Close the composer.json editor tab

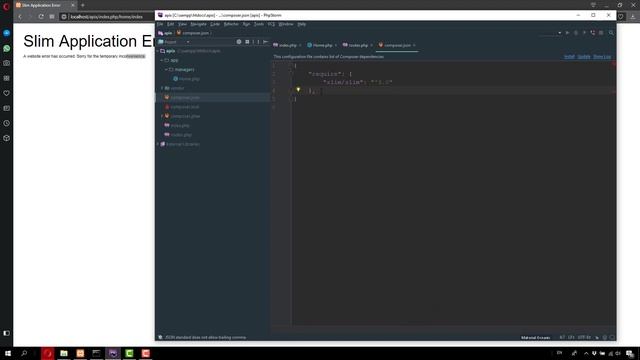pos(414,45)
